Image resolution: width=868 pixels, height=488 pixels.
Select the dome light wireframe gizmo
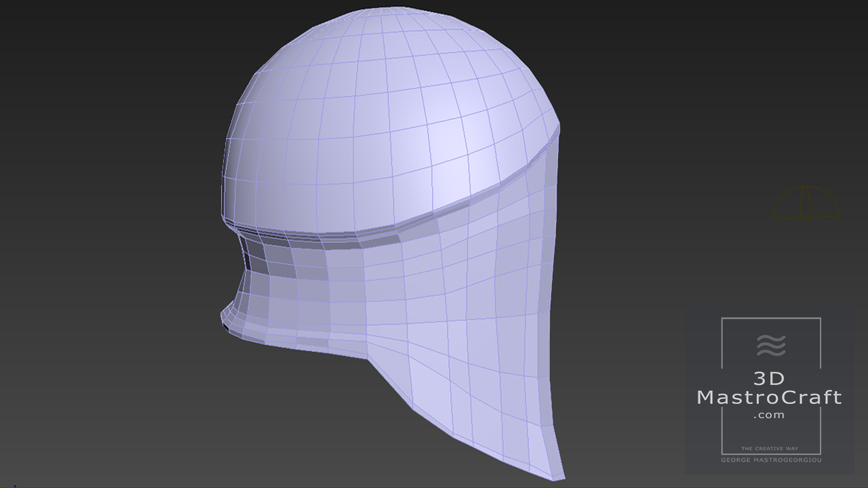806,203
